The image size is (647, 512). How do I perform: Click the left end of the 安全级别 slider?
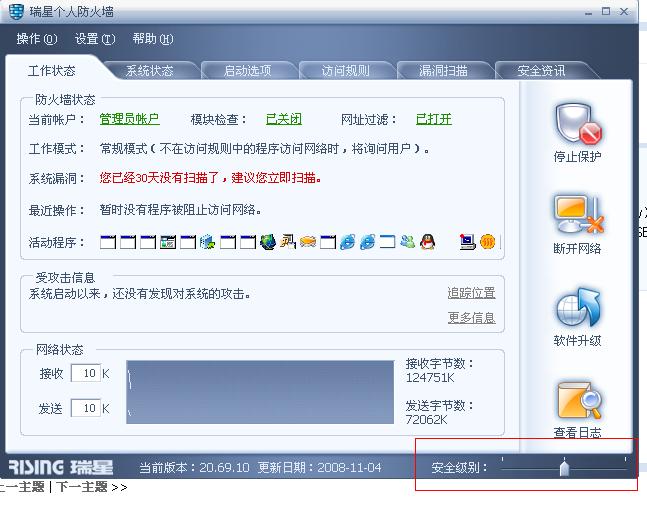(x=503, y=469)
